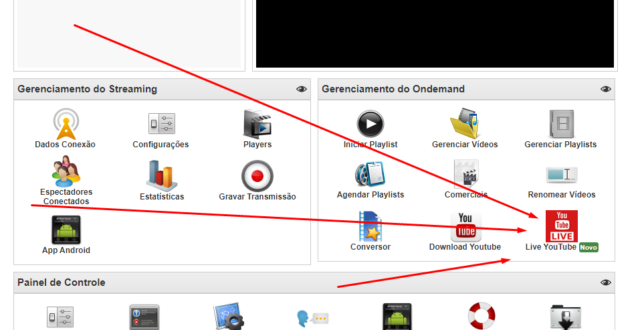Toggle eye icon on Gerenciamento do Ondemand
The height and width of the screenshot is (330, 644).
click(606, 89)
